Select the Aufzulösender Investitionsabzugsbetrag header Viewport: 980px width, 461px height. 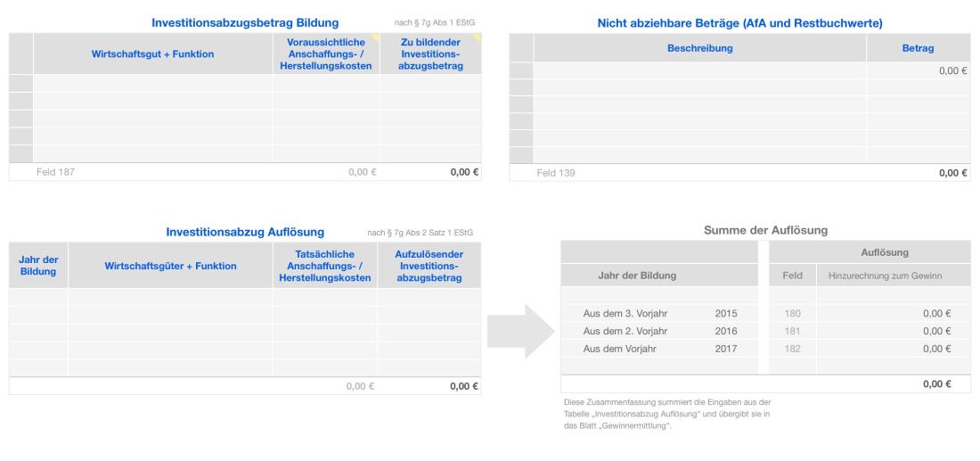429,266
